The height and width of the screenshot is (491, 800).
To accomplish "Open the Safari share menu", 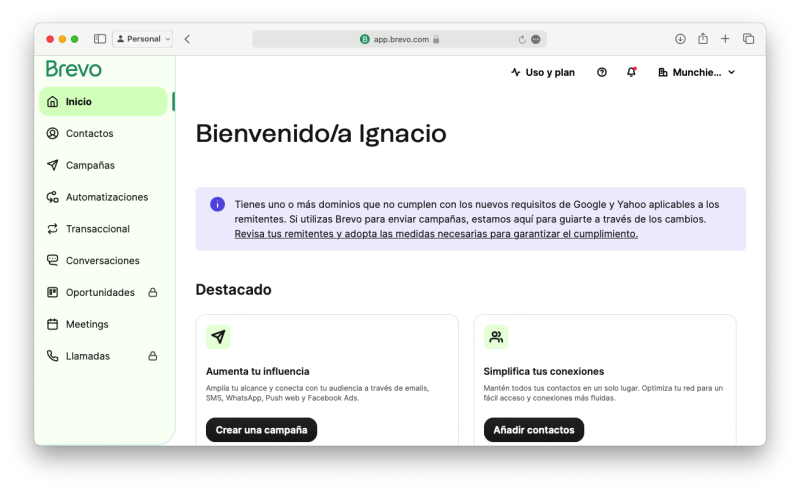I will click(703, 38).
